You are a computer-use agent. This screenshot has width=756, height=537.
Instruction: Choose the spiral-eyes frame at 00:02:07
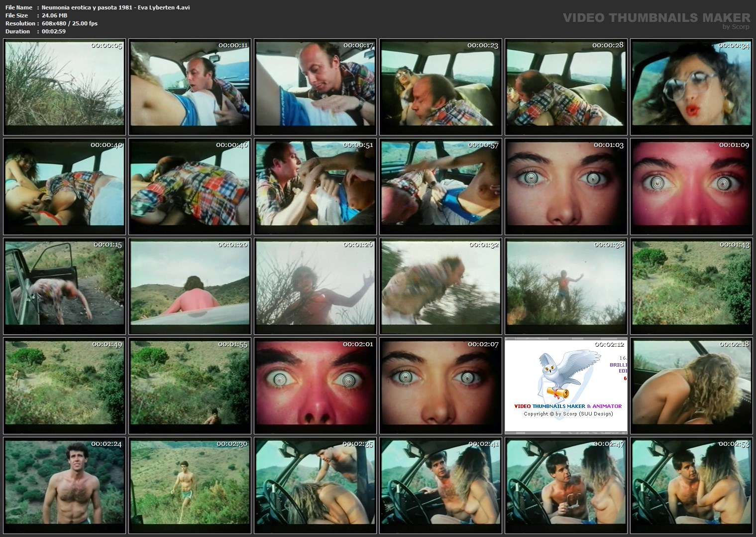pyautogui.click(x=440, y=386)
